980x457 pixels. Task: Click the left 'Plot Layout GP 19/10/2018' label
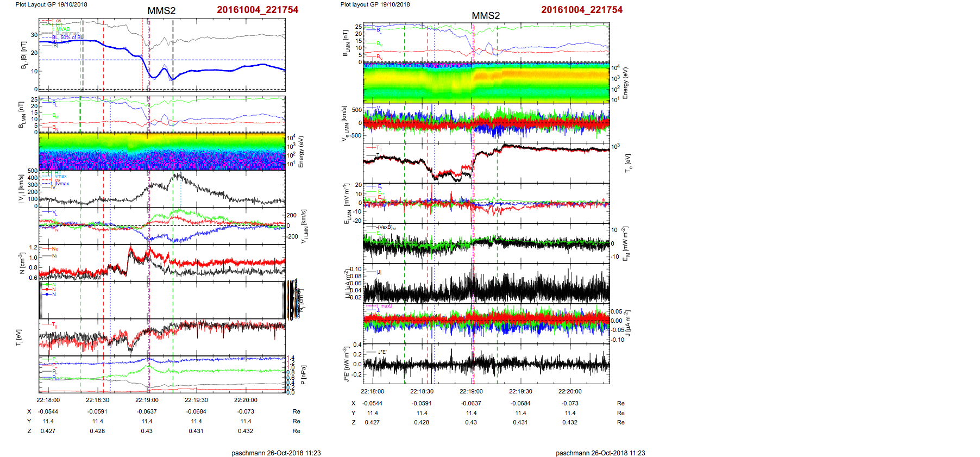coord(51,4)
